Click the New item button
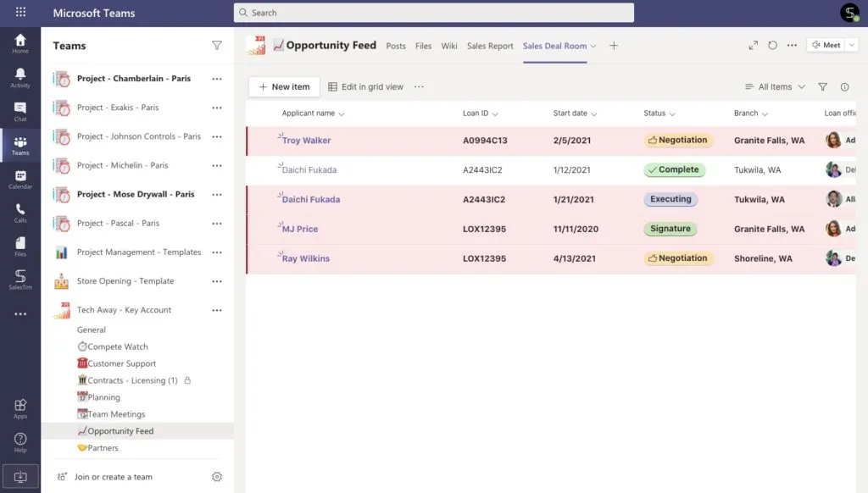This screenshot has height=493, width=868. pos(285,87)
